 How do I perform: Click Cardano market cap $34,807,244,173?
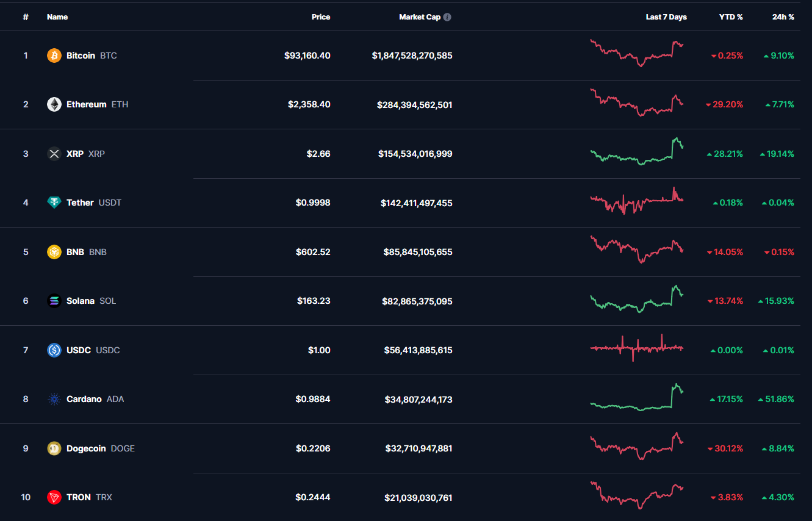coord(419,400)
